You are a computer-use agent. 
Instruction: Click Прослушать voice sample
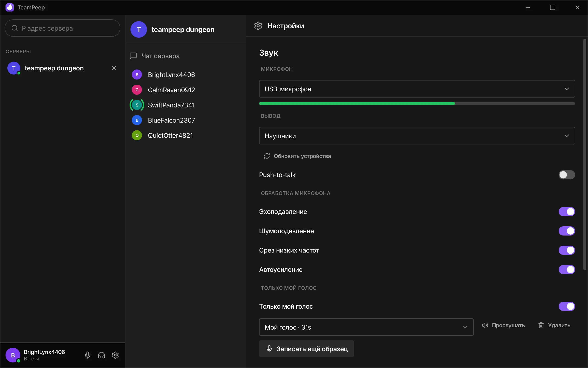[x=503, y=325]
